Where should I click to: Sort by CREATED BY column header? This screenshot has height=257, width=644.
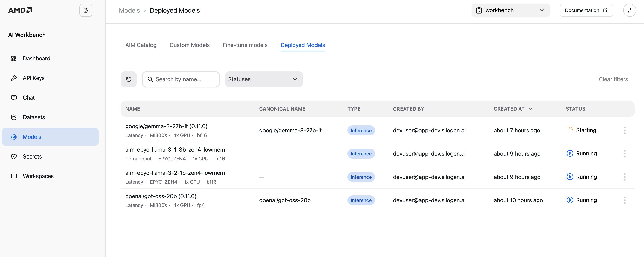tap(408, 109)
